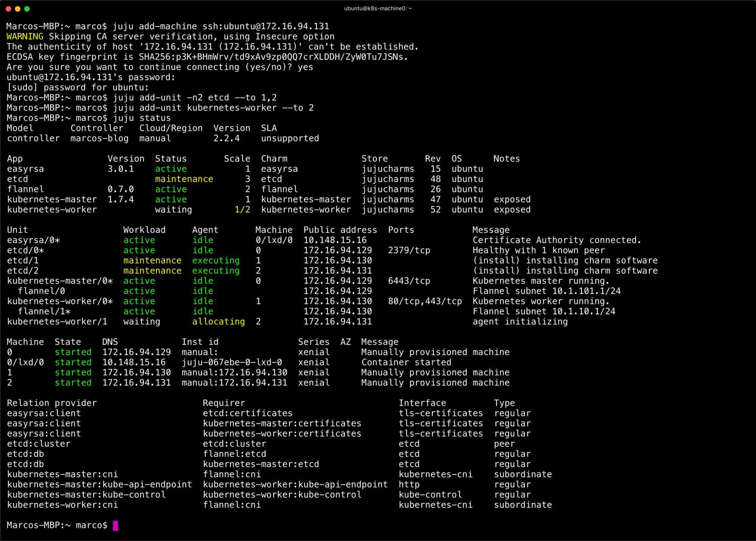The height and width of the screenshot is (541, 756).
Task: Click the kubernetes-worker/1 unit name
Action: click(x=57, y=322)
